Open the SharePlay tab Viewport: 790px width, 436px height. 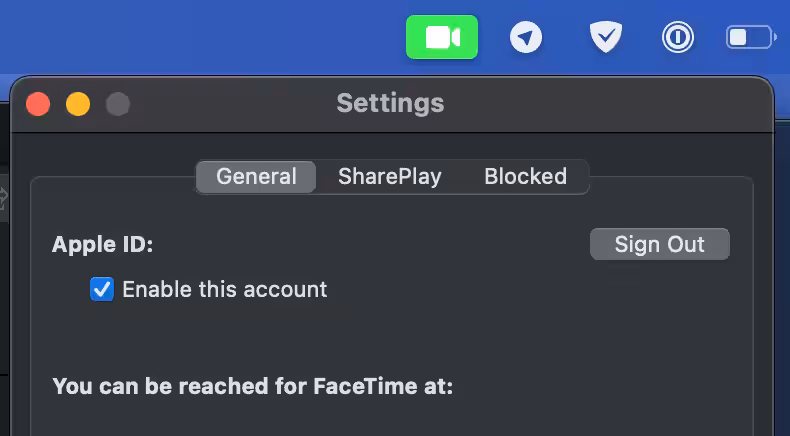pyautogui.click(x=390, y=177)
